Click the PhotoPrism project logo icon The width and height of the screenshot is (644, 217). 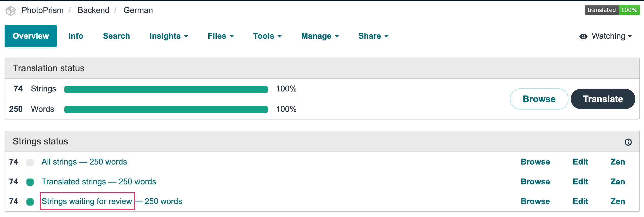click(x=11, y=11)
